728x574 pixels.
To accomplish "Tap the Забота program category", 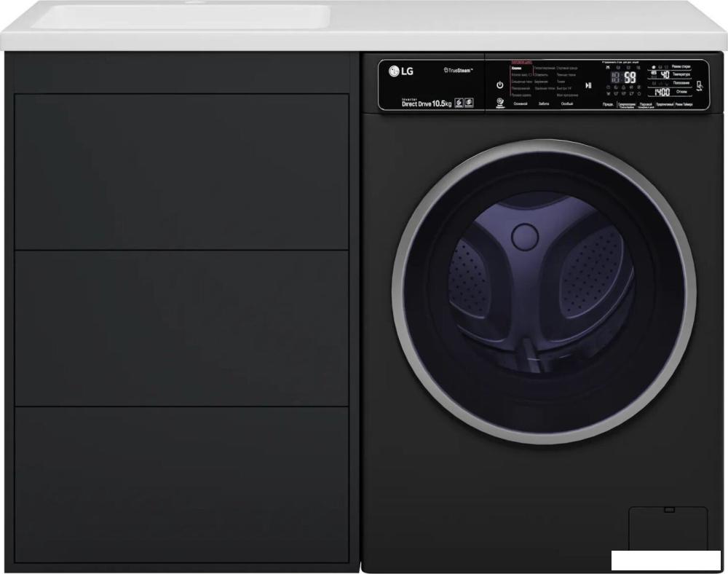I will point(544,104).
